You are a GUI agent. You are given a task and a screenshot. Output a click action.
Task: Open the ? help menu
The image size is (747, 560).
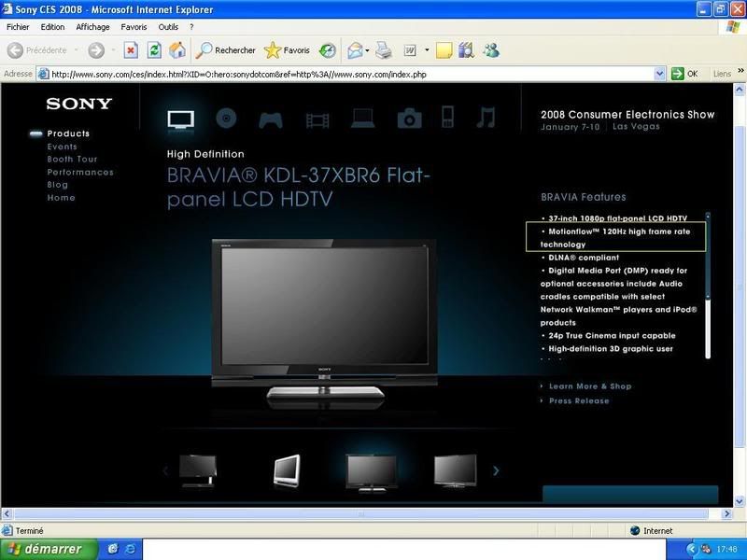[191, 27]
